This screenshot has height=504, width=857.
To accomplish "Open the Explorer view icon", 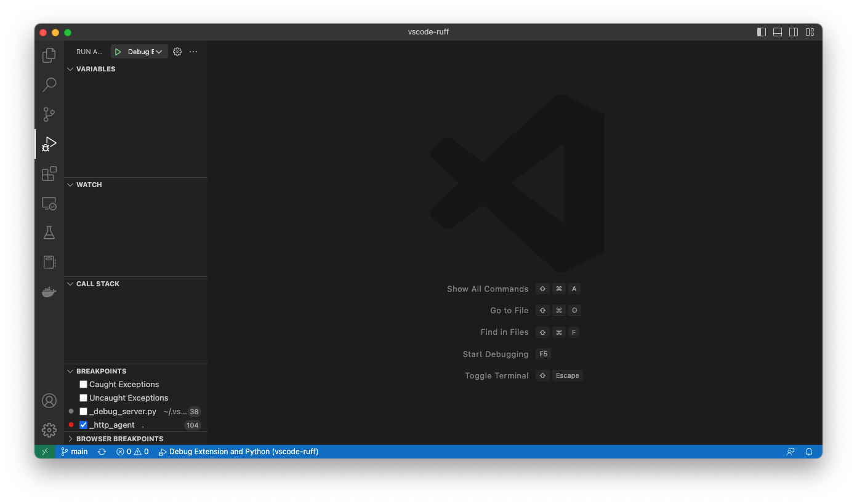I will point(49,55).
